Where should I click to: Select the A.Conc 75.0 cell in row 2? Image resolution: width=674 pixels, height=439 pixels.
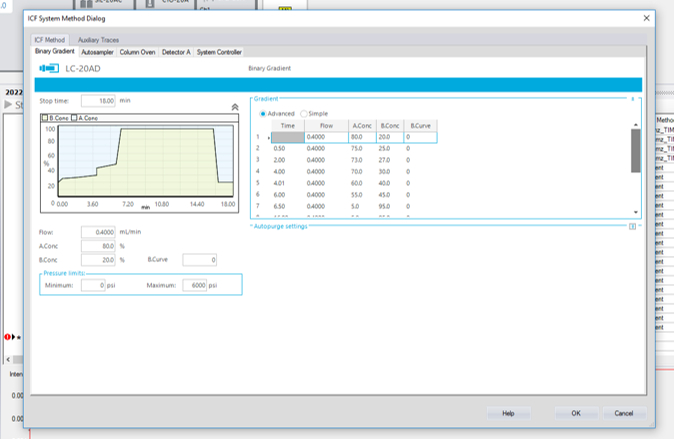pyautogui.click(x=362, y=148)
